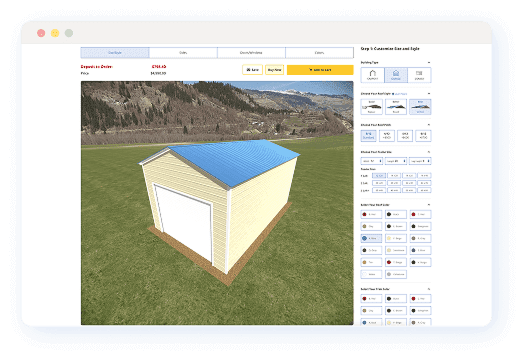
Task: Click the 3D garage preview image
Action: tap(217, 203)
